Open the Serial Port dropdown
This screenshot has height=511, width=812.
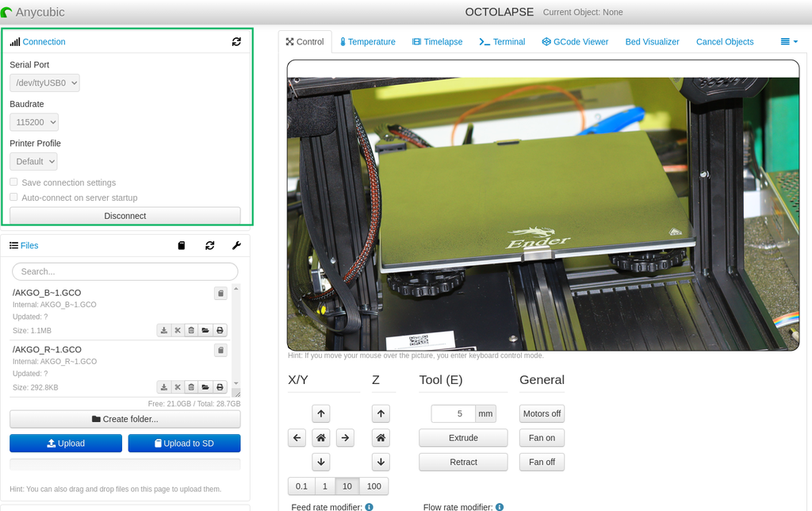[x=44, y=82]
